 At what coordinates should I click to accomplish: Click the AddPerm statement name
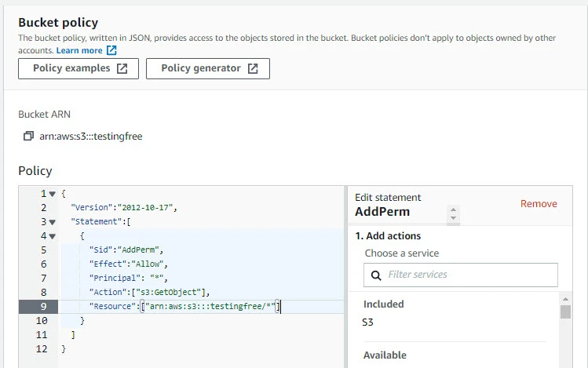point(382,212)
